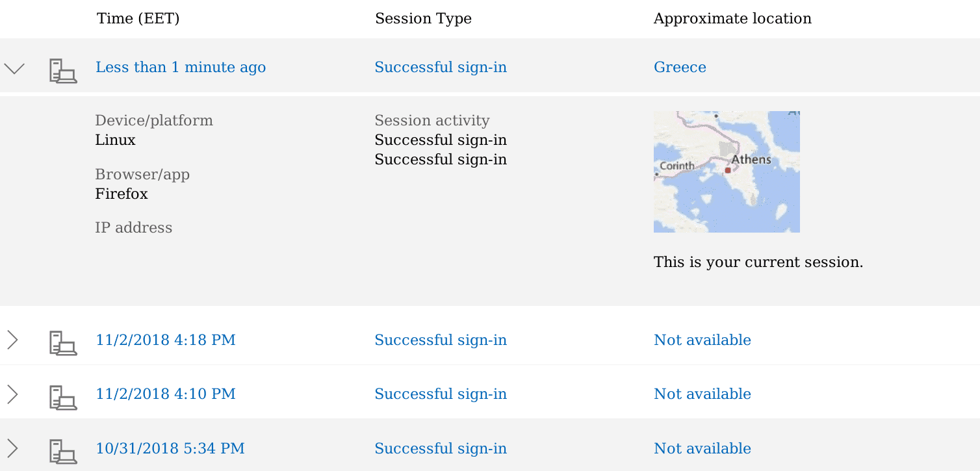This screenshot has height=471, width=980.
Task: Click the Greece location link
Action: [680, 67]
